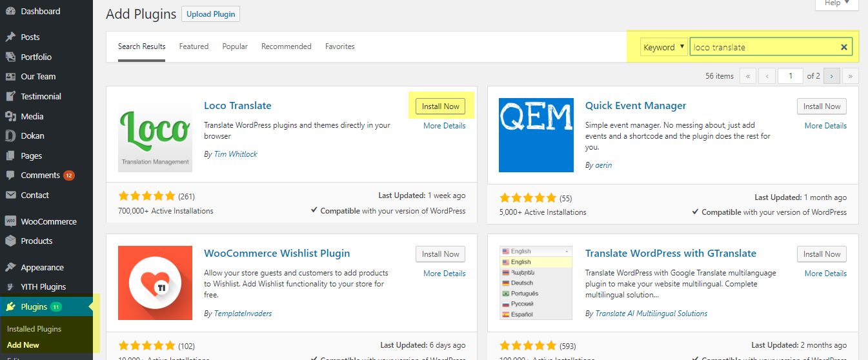Click the Testimonial sidebar icon
Image resolution: width=868 pixels, height=360 pixels.
(x=10, y=96)
